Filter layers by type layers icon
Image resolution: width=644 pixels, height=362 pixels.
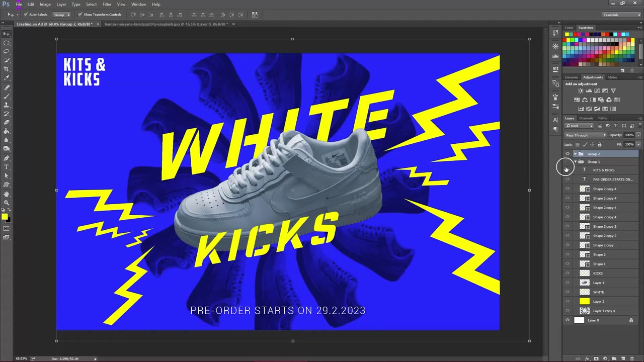coord(616,125)
